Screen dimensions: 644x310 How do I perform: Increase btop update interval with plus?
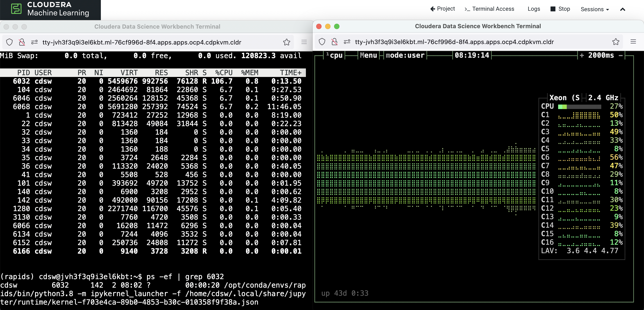click(582, 55)
